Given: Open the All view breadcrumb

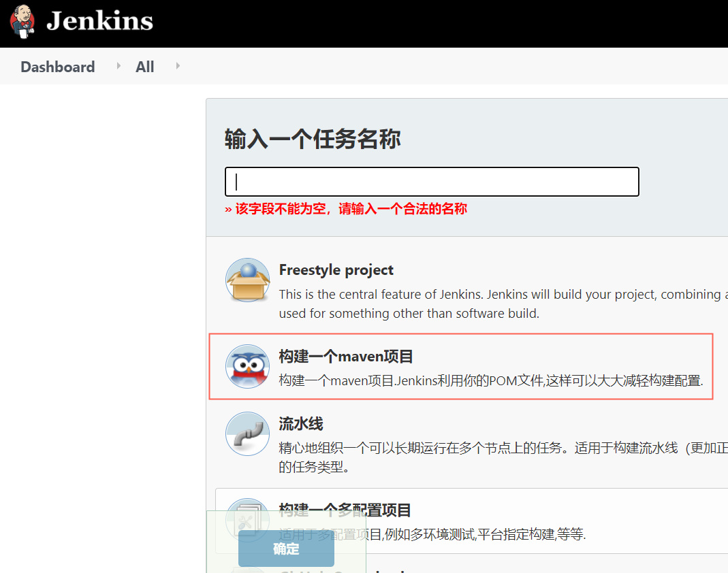Looking at the screenshot, I should pyautogui.click(x=145, y=67).
